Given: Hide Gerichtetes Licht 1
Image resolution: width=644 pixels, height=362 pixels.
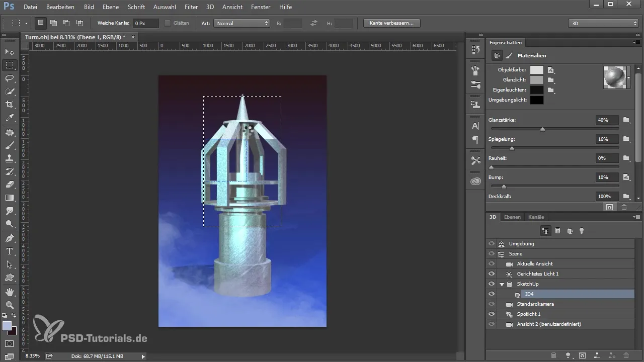Looking at the screenshot, I should pos(492,274).
